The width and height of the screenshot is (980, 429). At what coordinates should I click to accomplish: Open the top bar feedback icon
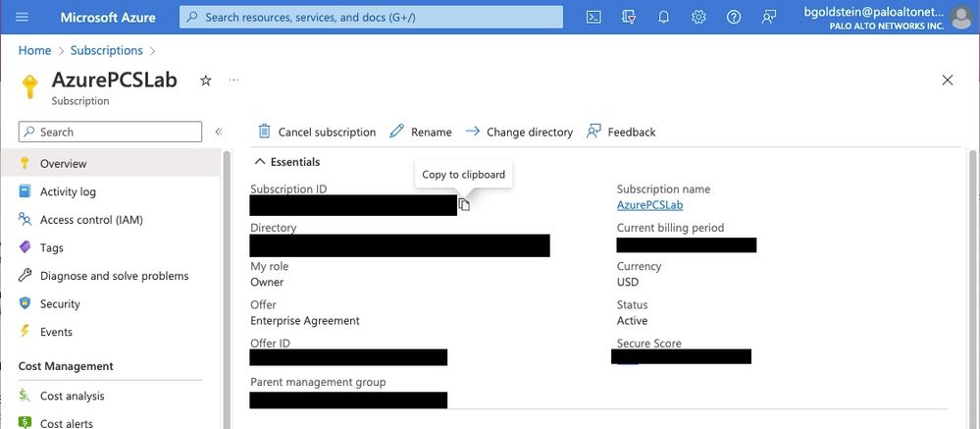769,17
